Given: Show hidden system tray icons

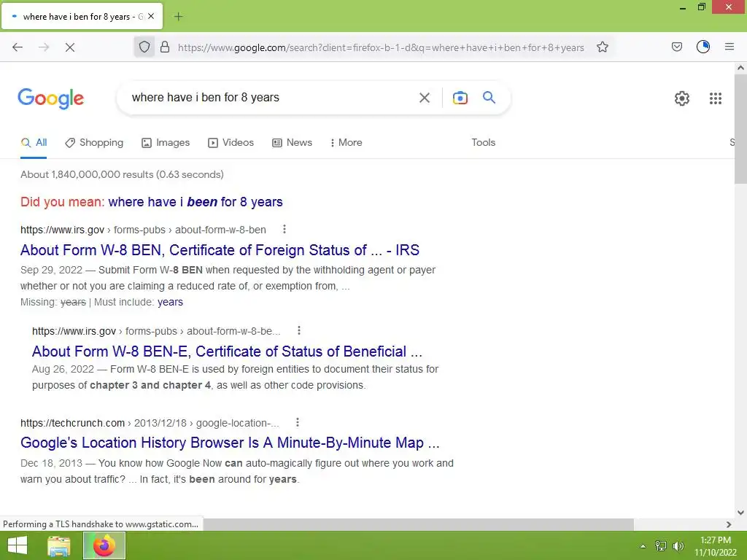Looking at the screenshot, I should tap(643, 546).
